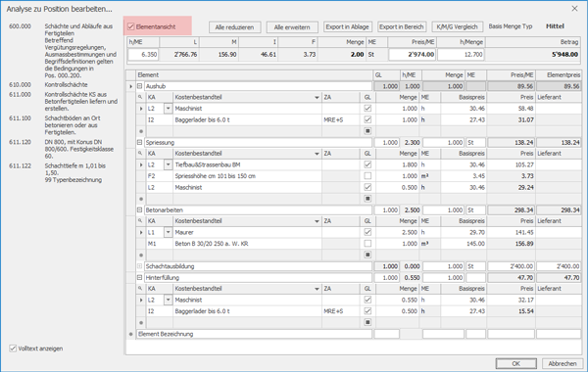The width and height of the screenshot is (588, 372).
Task: Toggle GL checkbox for Maschinist in Aushub
Action: click(x=367, y=109)
